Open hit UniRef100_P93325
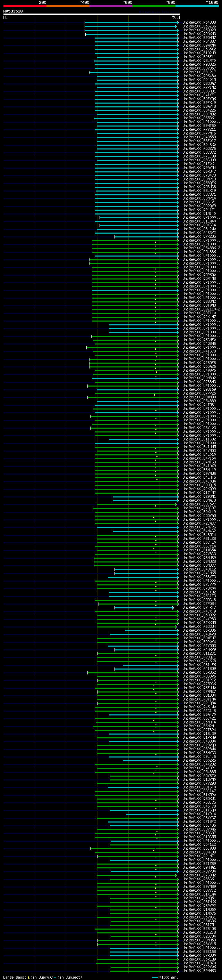 coord(199,64)
